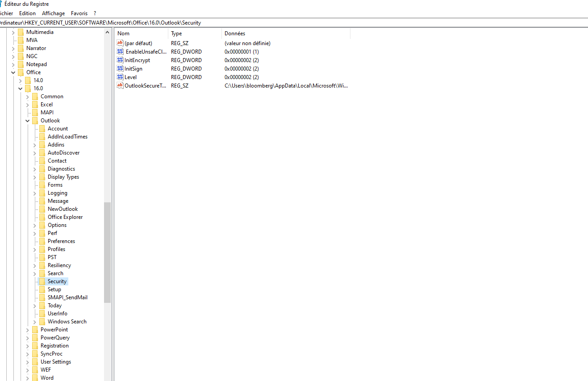Select the Diagnostics key
588x381 pixels.
click(x=61, y=169)
